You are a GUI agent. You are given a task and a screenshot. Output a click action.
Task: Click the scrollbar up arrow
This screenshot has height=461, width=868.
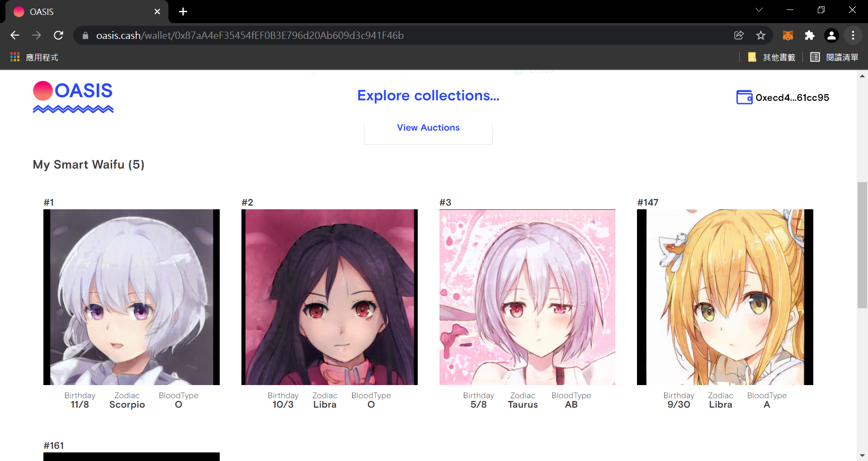862,76
